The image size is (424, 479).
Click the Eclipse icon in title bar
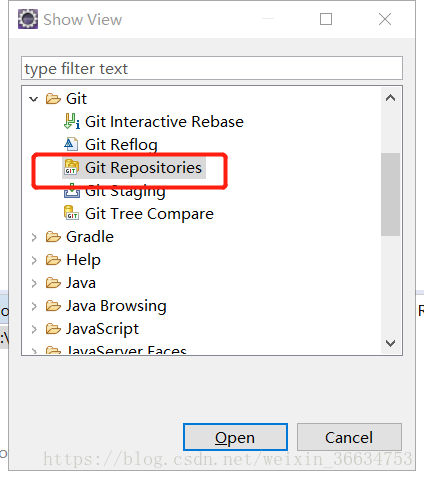coord(28,19)
